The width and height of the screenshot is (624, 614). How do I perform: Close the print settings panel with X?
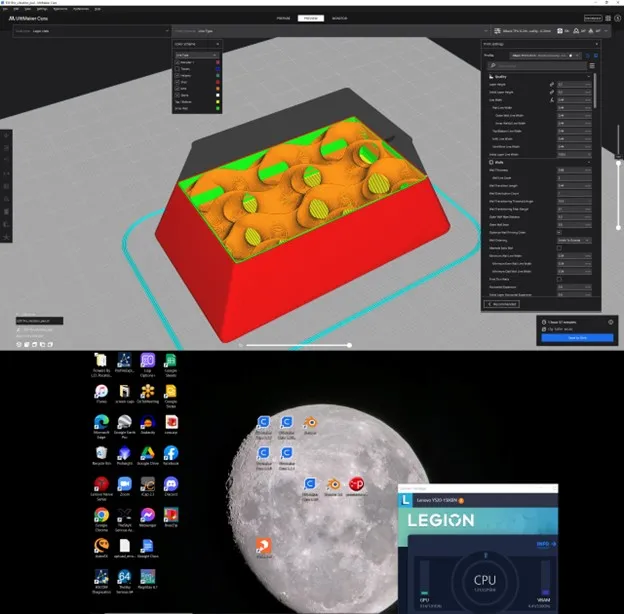[596, 44]
